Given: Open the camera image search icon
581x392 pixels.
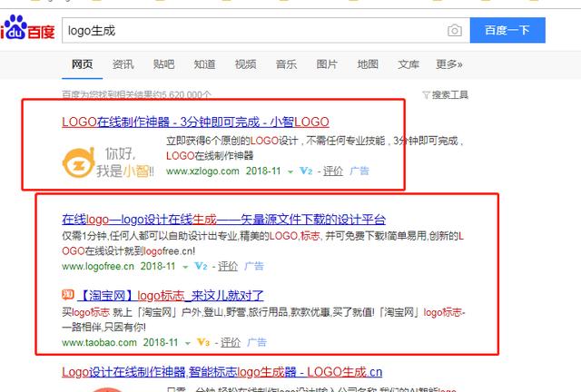Looking at the screenshot, I should (454, 30).
